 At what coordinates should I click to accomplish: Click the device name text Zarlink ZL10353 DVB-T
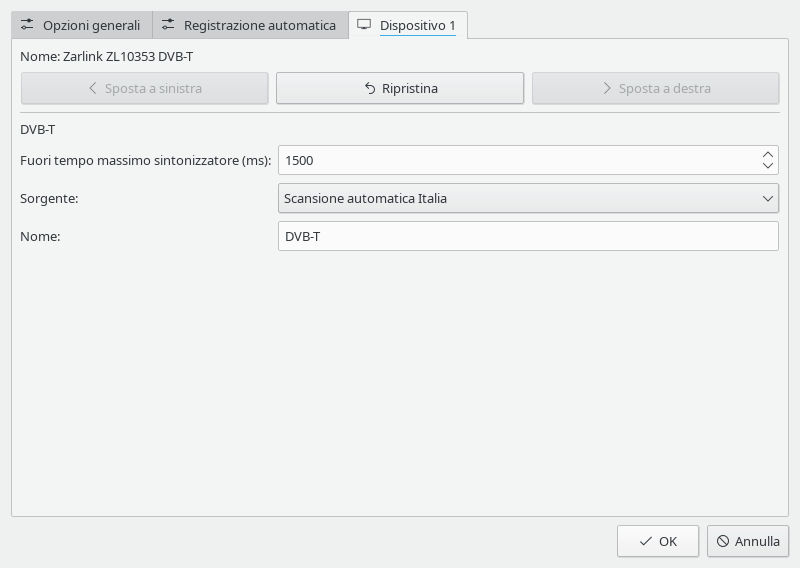[x=128, y=56]
